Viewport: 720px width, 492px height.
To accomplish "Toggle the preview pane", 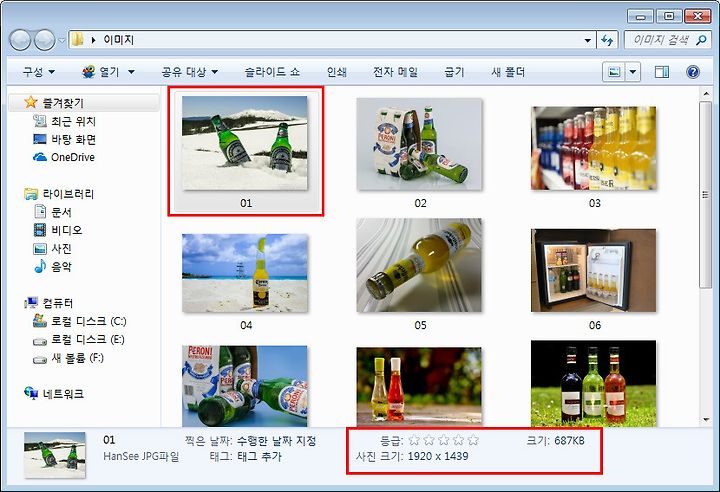I will tap(662, 72).
